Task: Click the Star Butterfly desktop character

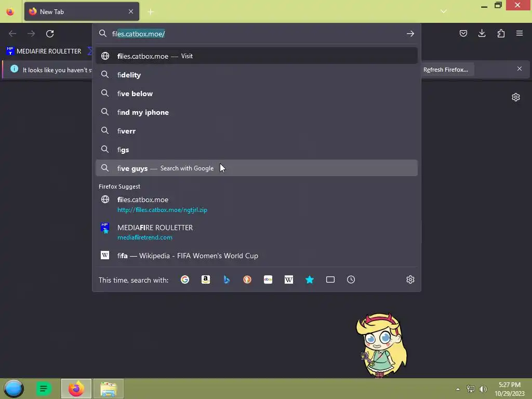Action: [x=381, y=345]
